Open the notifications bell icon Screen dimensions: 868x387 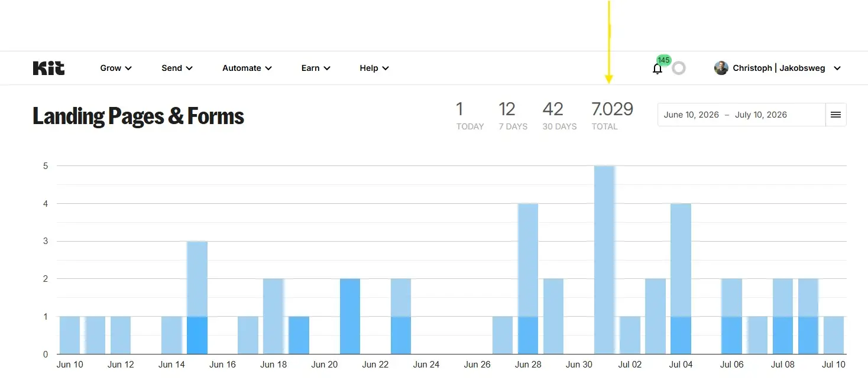658,69
